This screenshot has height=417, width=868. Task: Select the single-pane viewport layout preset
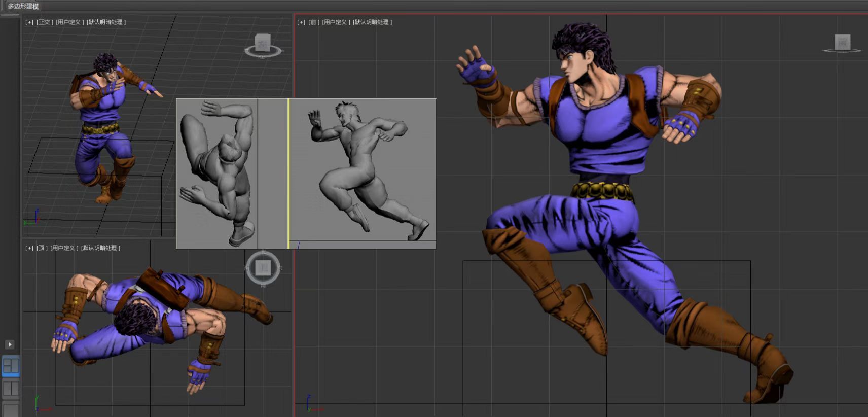click(11, 410)
